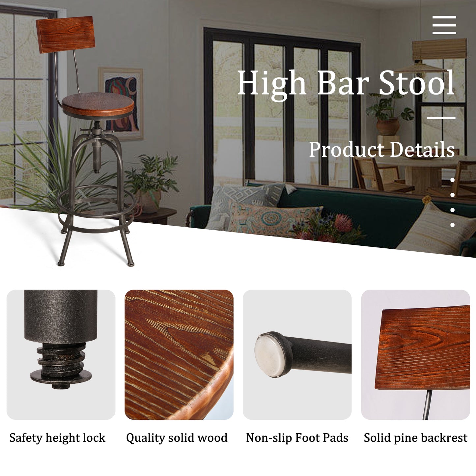Select the bottom white pagination dot
Image resolution: width=476 pixels, height=476 pixels.
click(452, 225)
